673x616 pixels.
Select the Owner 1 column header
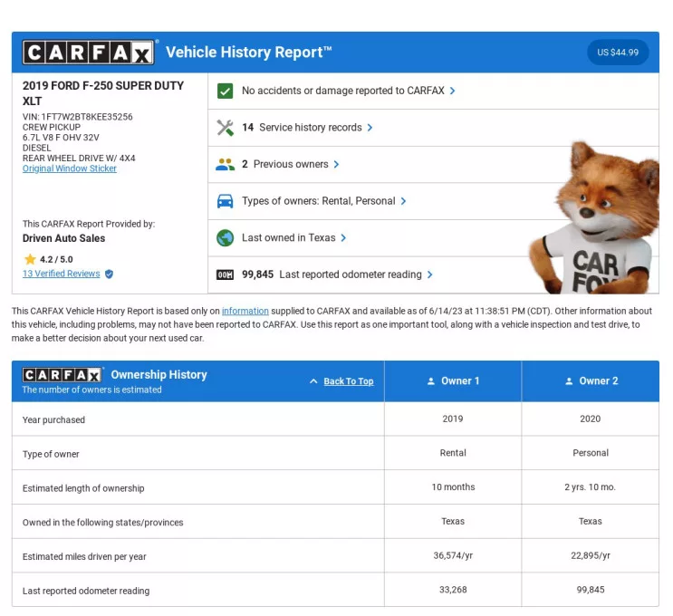point(453,381)
